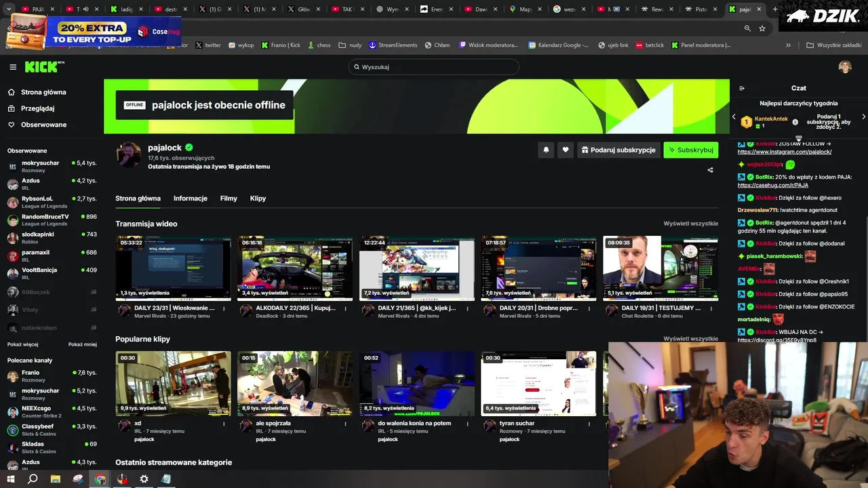Open the hamburger menu beside Kick logo
This screenshot has height=488, width=868.
tap(12, 67)
